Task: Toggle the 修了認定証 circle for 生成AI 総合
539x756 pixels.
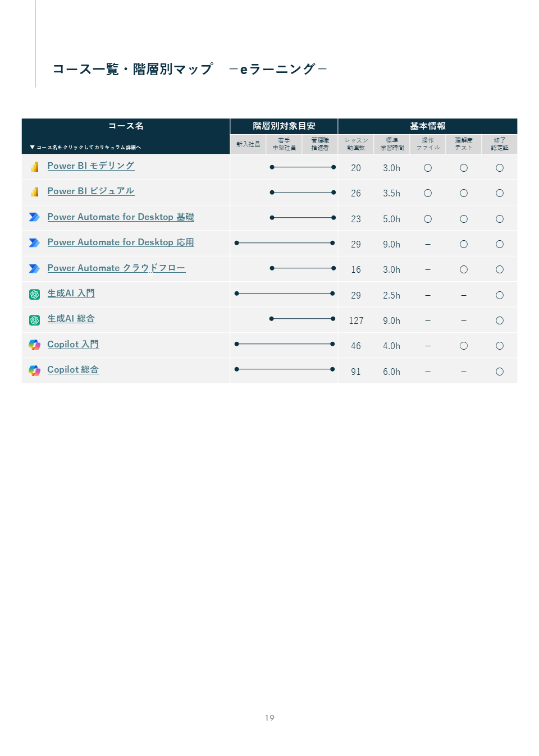Action: click(500, 320)
